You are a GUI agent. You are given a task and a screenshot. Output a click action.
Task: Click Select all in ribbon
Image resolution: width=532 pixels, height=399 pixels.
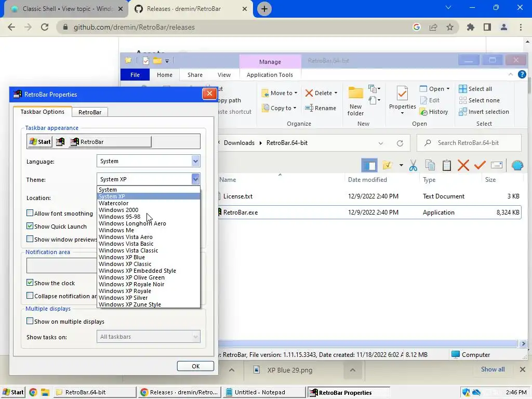476,89
